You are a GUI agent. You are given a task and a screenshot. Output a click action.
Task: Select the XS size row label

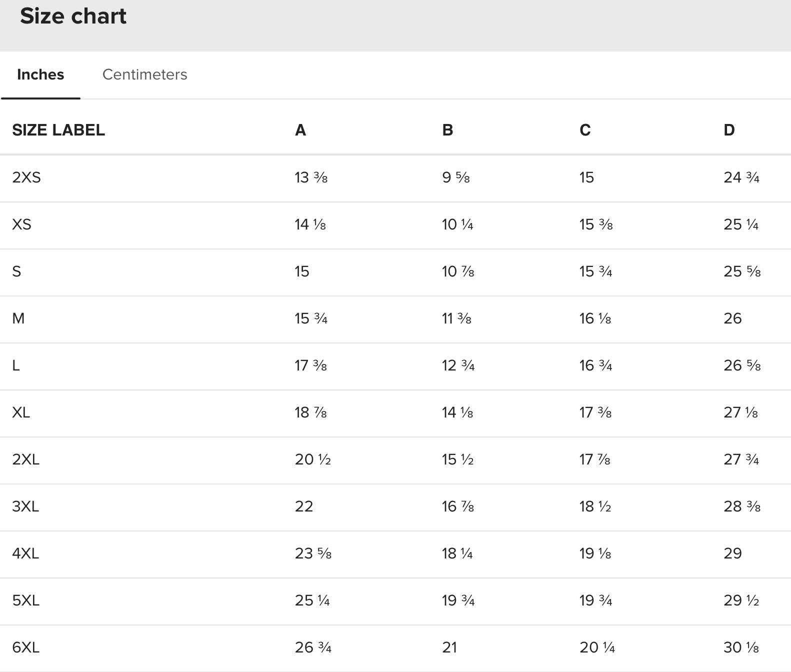click(x=21, y=224)
